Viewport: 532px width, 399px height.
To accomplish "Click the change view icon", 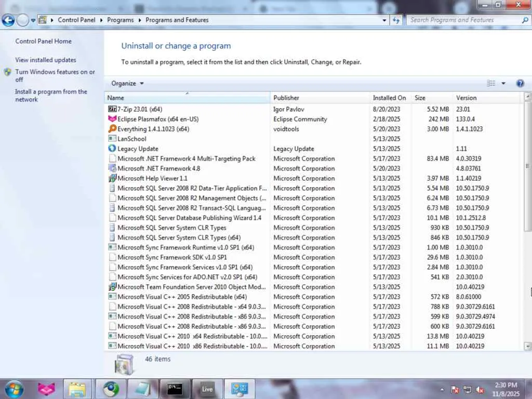I will (491, 83).
